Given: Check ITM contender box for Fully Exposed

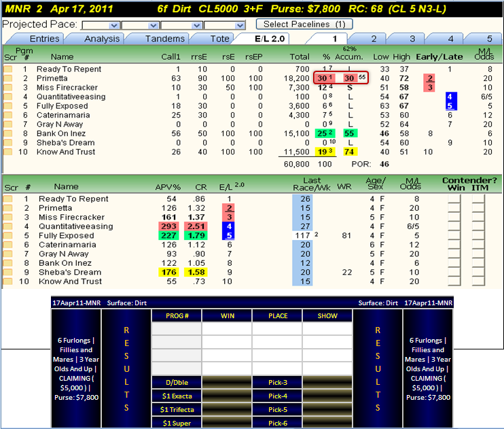Looking at the screenshot, I should pos(478,235).
